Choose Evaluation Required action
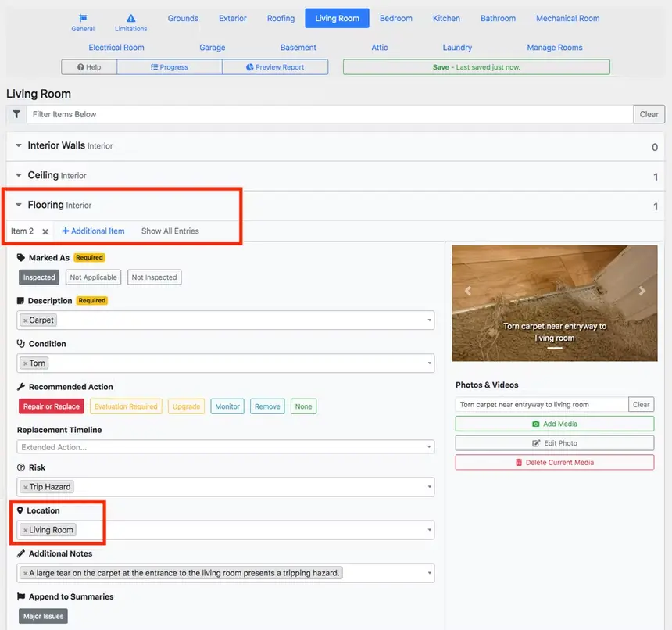This screenshot has width=672, height=630. pyautogui.click(x=126, y=406)
